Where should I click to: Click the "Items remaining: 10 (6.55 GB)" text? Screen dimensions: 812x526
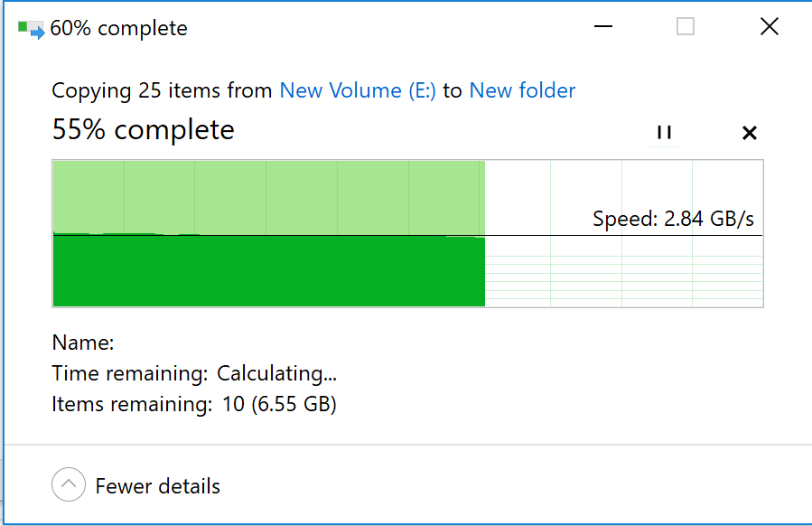click(x=194, y=404)
